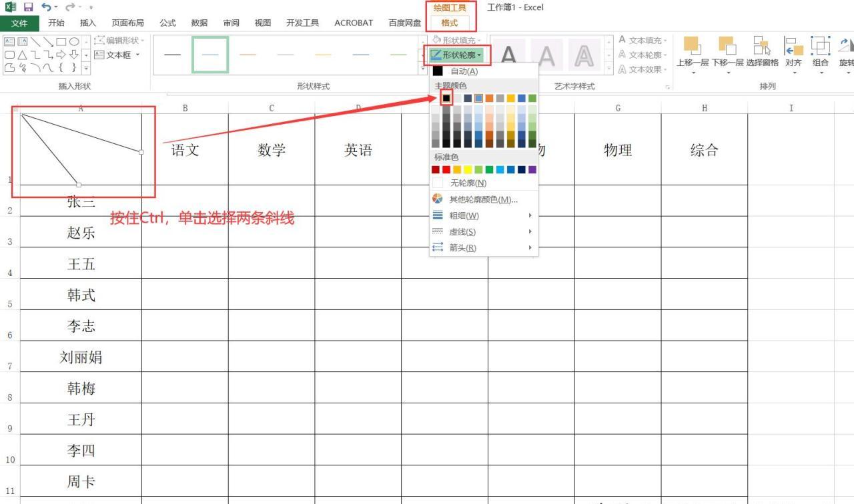Switch to the Formulas (公式) tab
Screen dimensions: 854x504
tap(167, 23)
